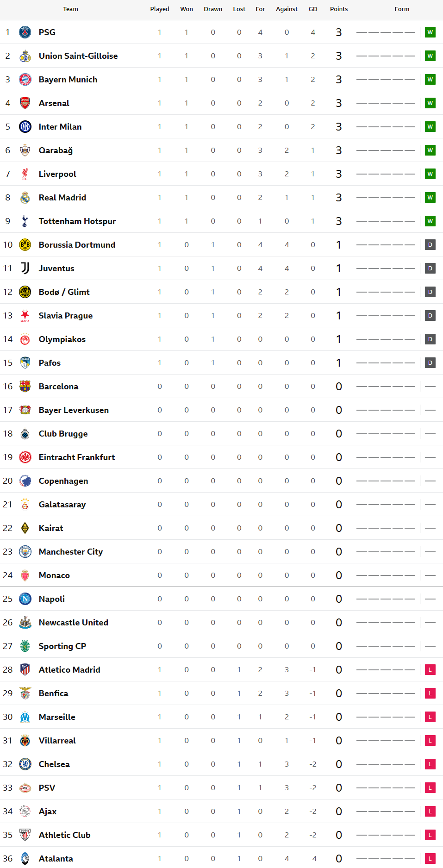Open the Real Madrid team link
Viewport: 443px width, 868px height.
coord(62,198)
